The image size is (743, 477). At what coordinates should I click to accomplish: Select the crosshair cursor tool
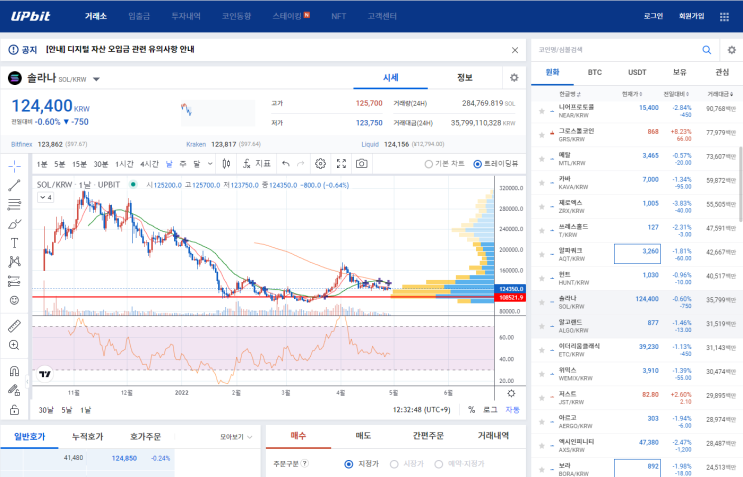click(14, 166)
